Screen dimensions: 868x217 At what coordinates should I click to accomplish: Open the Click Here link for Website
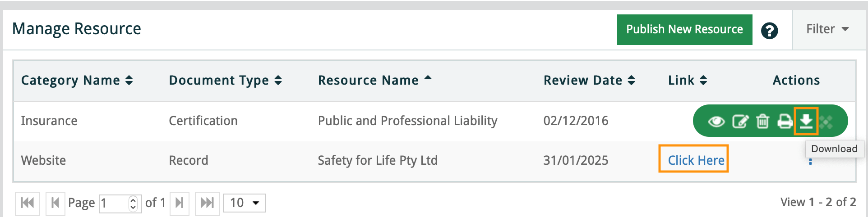696,160
